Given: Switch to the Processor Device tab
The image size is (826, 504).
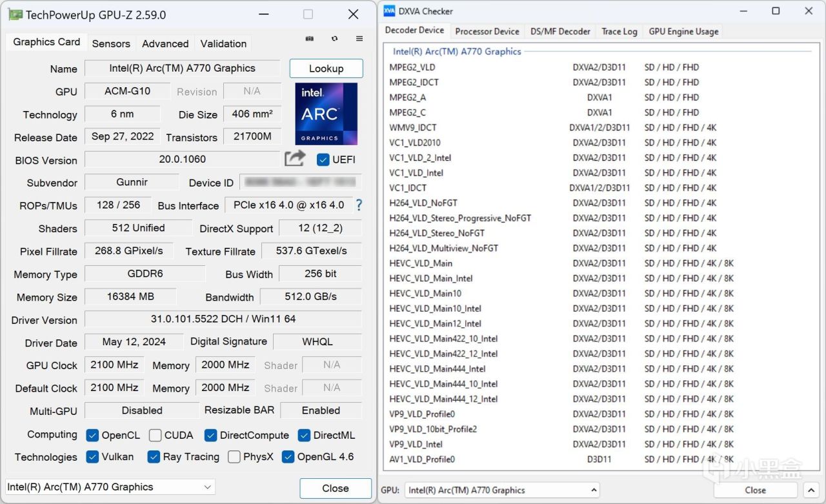Looking at the screenshot, I should point(487,31).
